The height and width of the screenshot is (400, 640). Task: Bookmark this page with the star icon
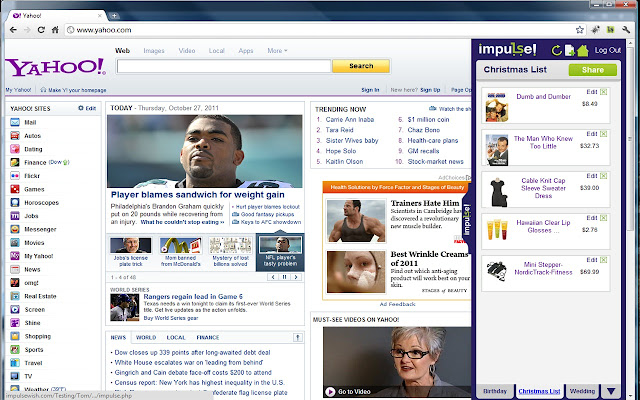point(580,30)
